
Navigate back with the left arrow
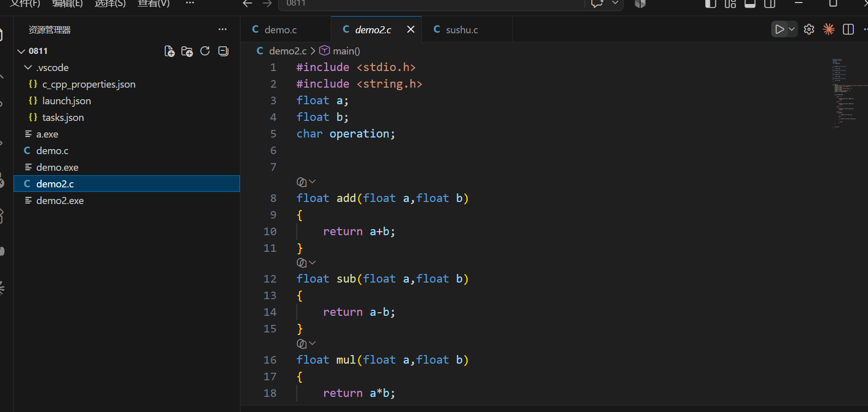tap(247, 4)
